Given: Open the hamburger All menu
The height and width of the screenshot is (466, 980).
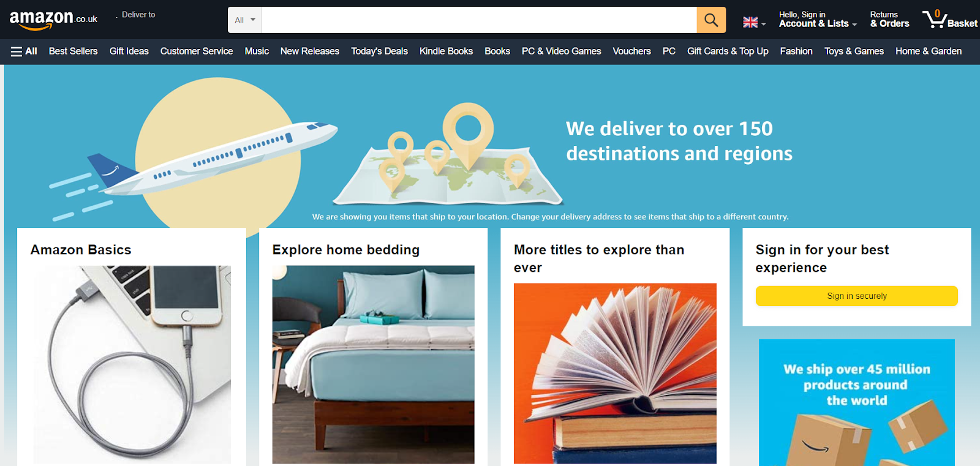Looking at the screenshot, I should click(x=24, y=51).
